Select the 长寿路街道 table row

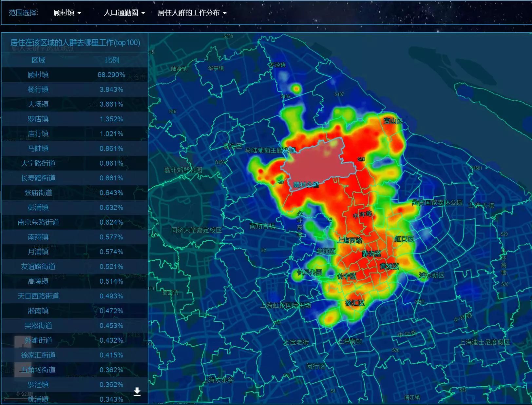click(75, 178)
